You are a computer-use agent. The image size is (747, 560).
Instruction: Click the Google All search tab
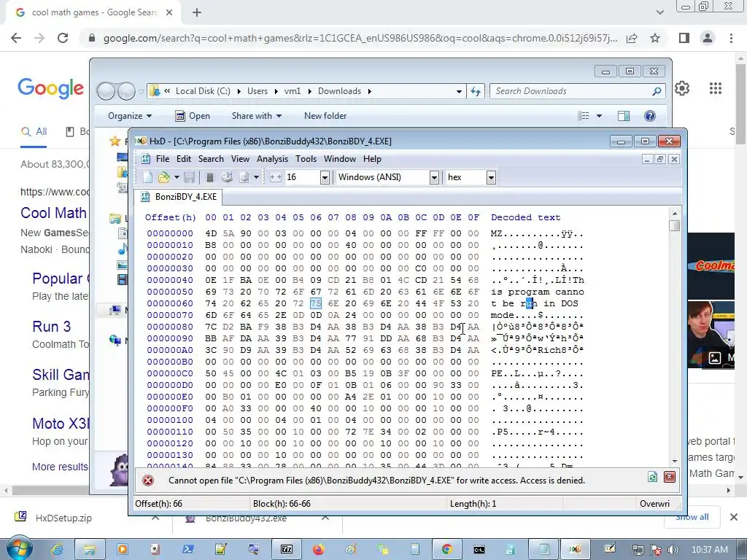[x=34, y=132]
